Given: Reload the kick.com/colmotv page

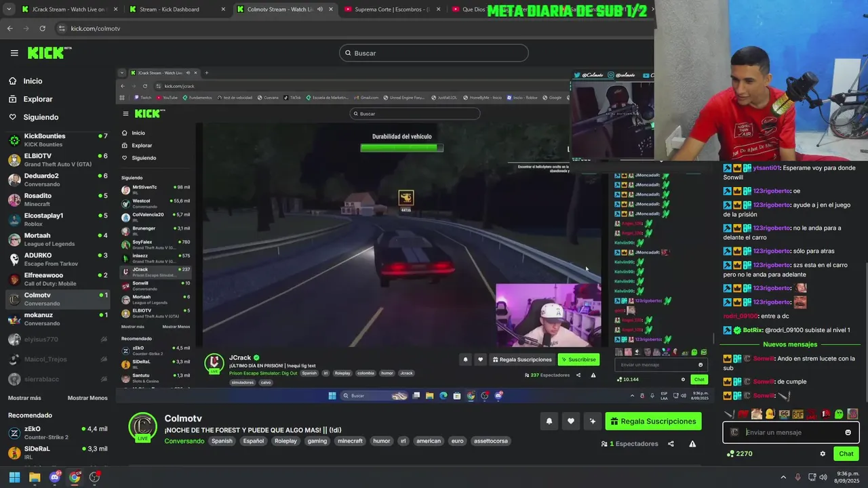Looking at the screenshot, I should coord(42,28).
